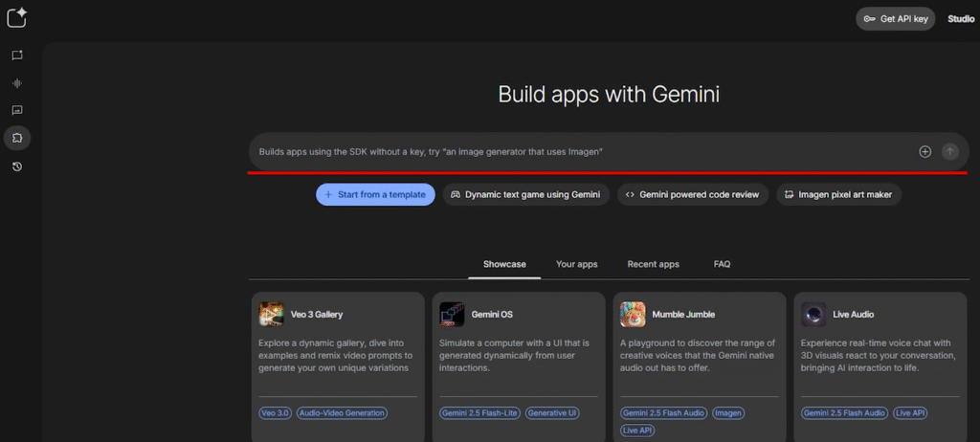Click the Live Audio app thumbnail
Viewport: 980px width, 442px height.
coord(813,315)
